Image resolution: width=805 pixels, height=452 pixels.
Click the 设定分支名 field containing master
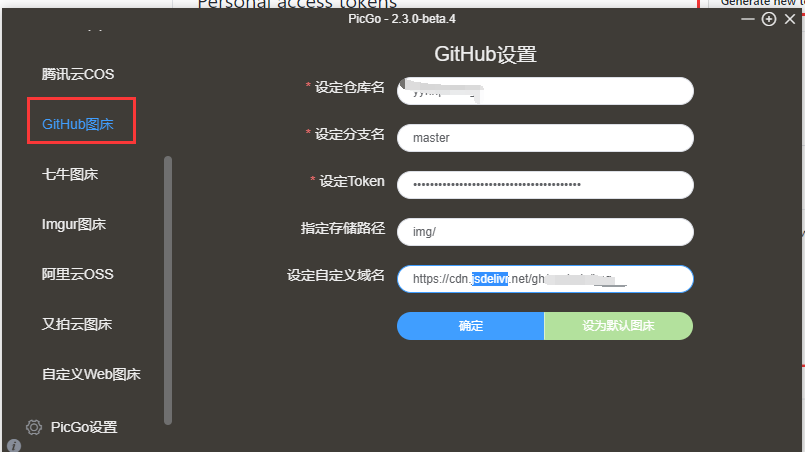point(545,138)
